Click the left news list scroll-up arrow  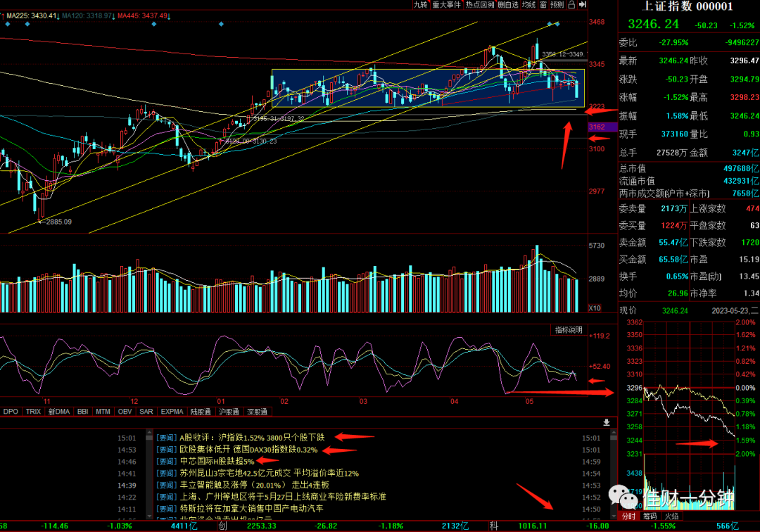(148, 431)
